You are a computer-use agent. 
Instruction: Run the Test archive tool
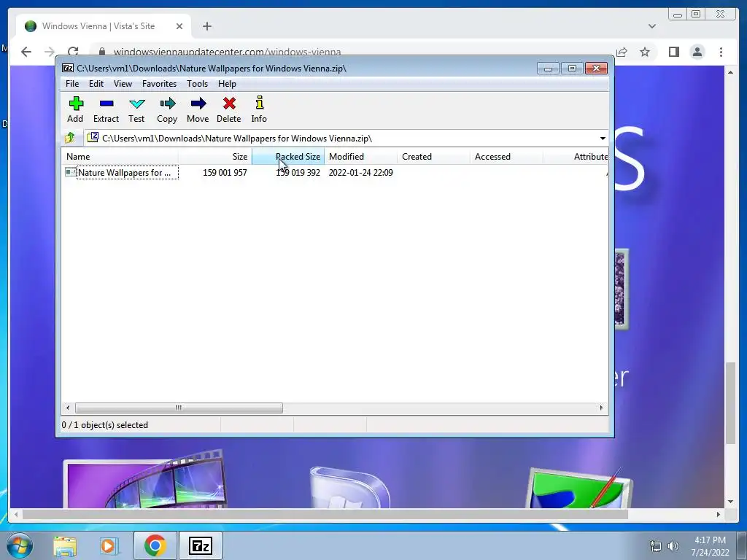point(136,110)
